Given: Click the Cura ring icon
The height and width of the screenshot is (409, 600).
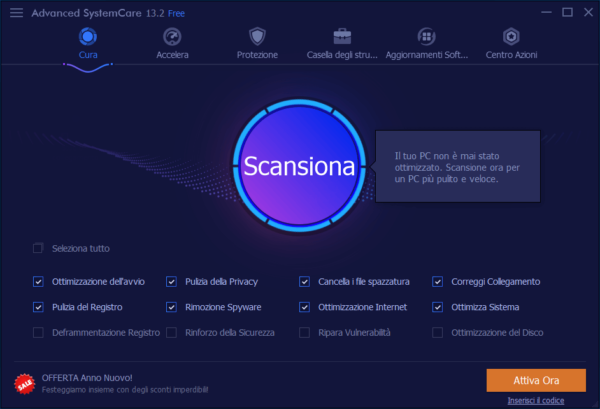Looking at the screenshot, I should [88, 37].
